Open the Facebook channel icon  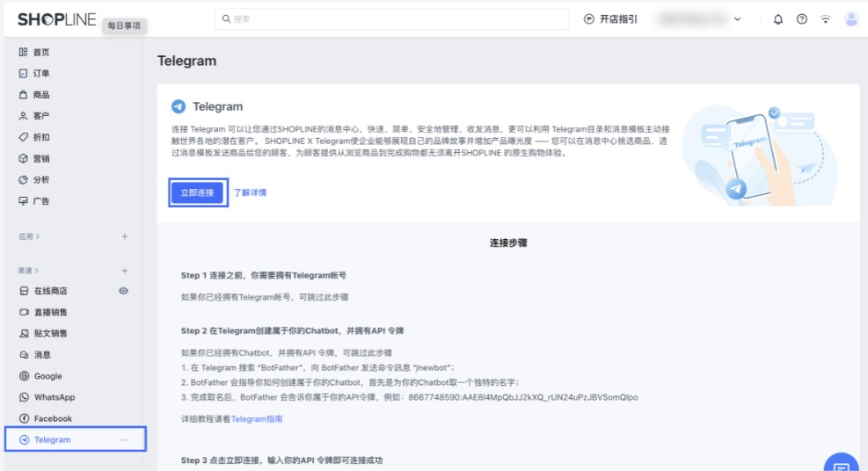coord(24,418)
